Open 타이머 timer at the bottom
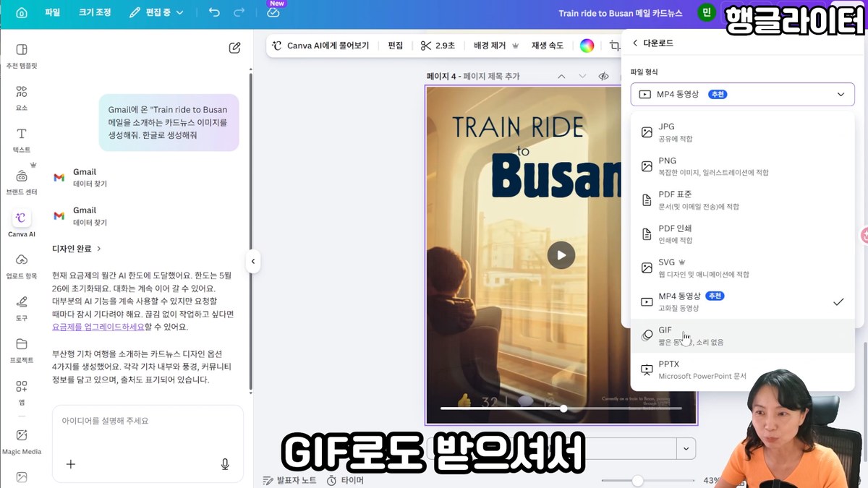868x488 pixels. coord(345,480)
